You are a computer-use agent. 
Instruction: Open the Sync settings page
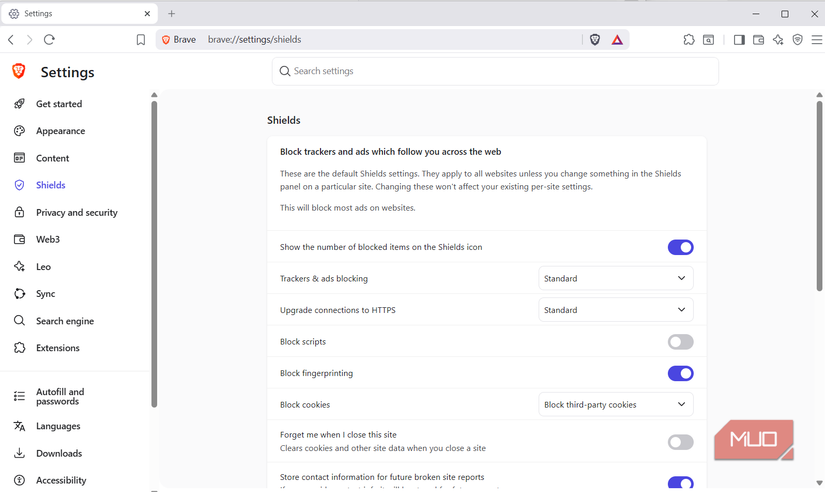click(45, 294)
